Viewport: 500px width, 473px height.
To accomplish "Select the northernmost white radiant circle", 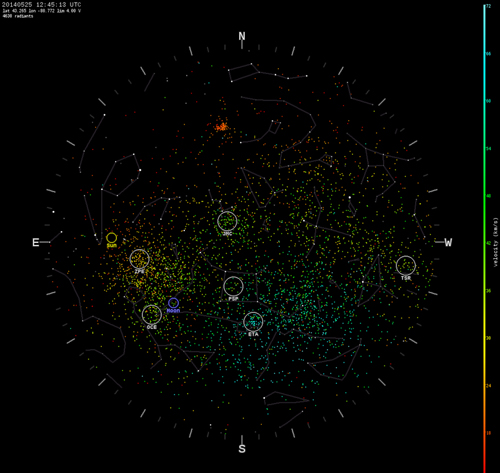I will (x=227, y=221).
